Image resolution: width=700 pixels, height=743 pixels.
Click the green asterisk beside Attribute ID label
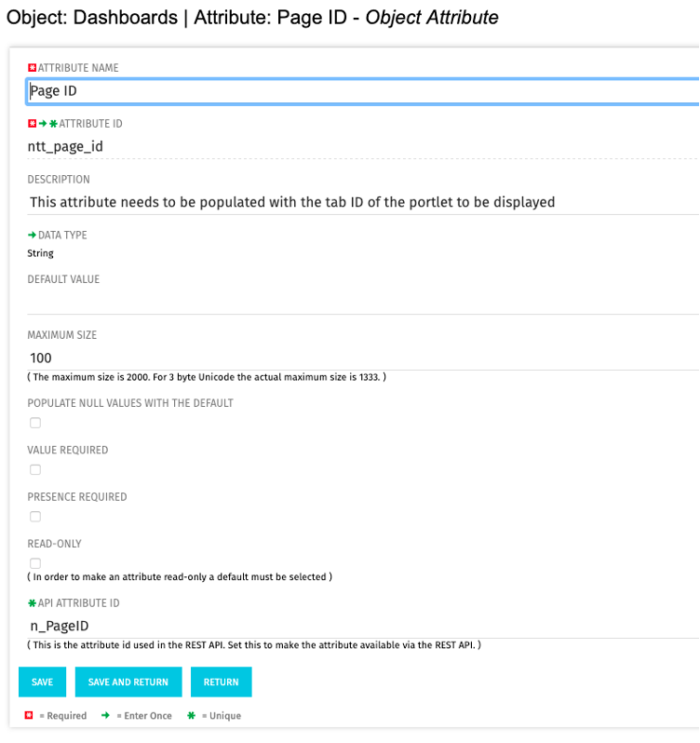[x=53, y=124]
